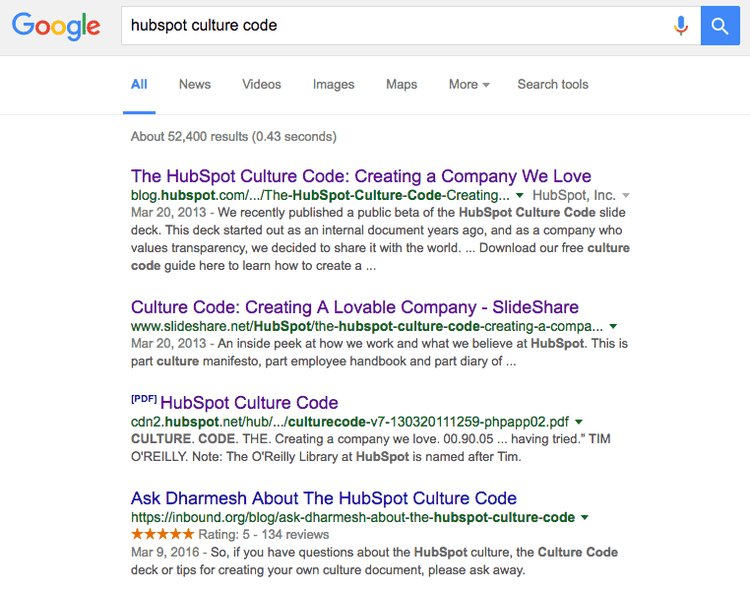Activate voice search microphone icon
The height and width of the screenshot is (592, 750).
coord(681,25)
